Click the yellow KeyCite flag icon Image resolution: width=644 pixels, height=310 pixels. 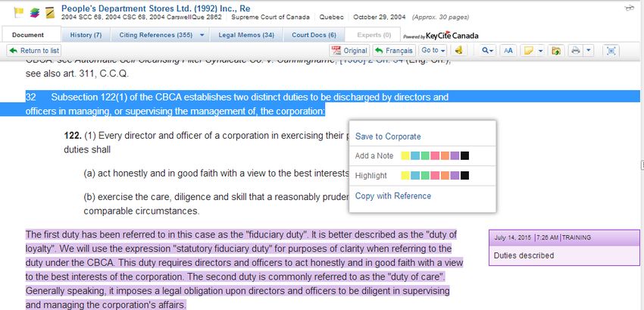[x=19, y=12]
